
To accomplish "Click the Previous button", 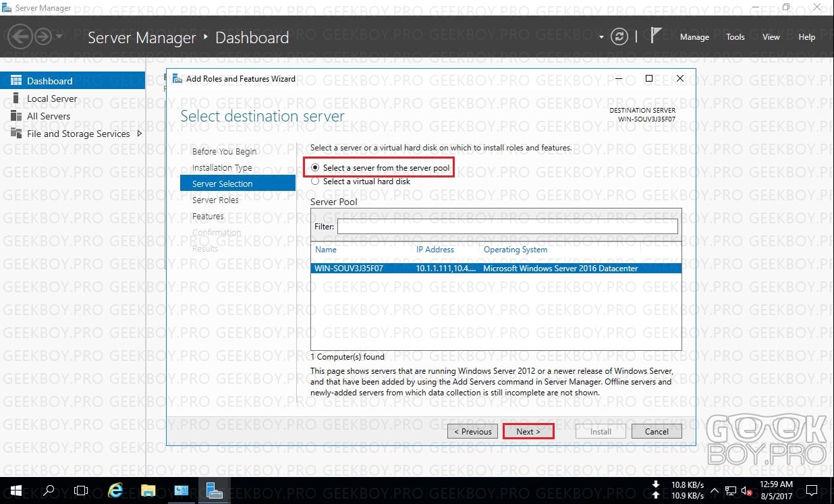I will pos(472,431).
